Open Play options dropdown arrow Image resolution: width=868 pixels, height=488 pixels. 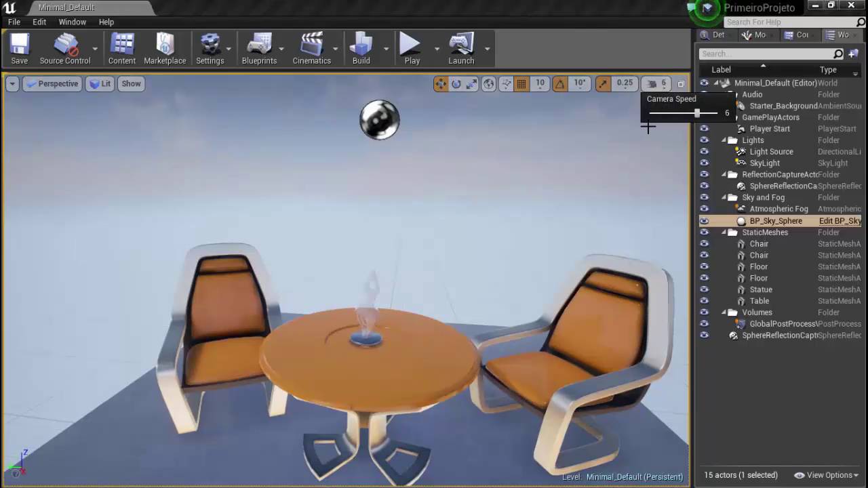[x=437, y=49]
